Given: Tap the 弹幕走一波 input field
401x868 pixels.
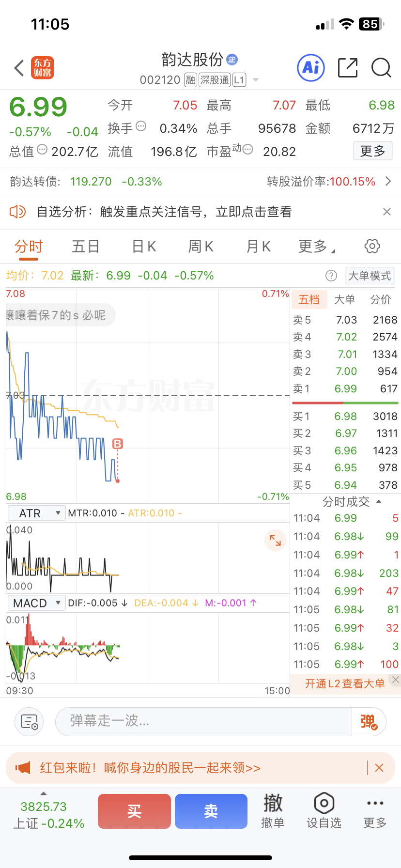Looking at the screenshot, I should pos(203,721).
